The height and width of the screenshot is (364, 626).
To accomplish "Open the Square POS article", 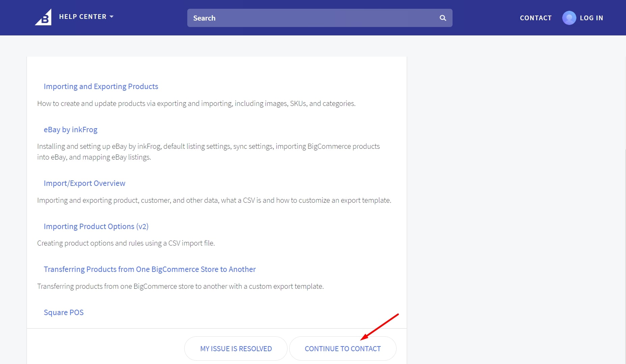I will pyautogui.click(x=63, y=312).
